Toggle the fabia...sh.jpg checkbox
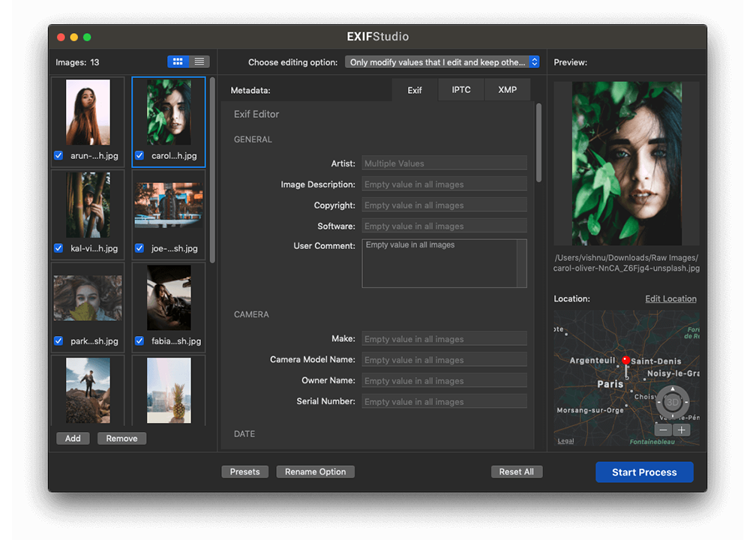 [x=139, y=340]
